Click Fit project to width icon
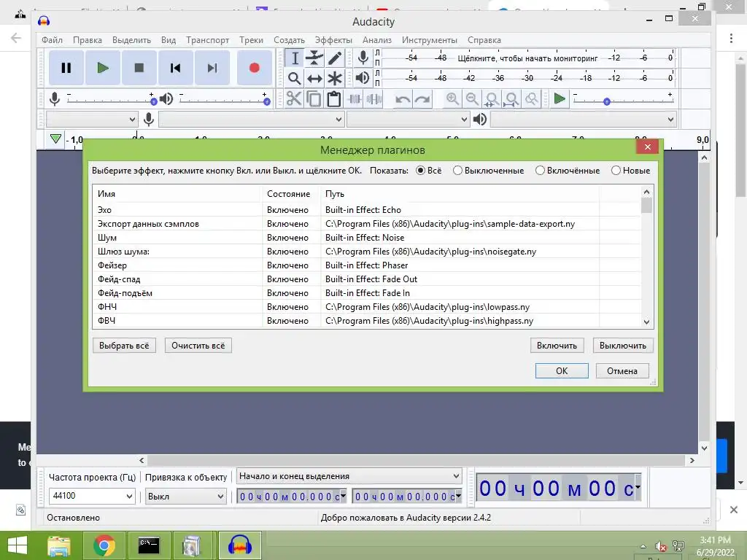 511,99
